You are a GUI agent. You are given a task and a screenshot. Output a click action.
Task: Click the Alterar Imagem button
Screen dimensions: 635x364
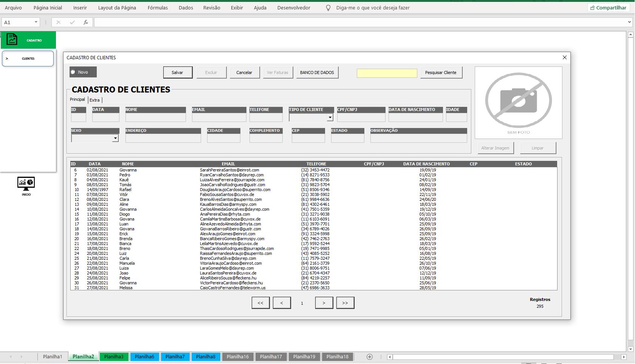tap(495, 148)
